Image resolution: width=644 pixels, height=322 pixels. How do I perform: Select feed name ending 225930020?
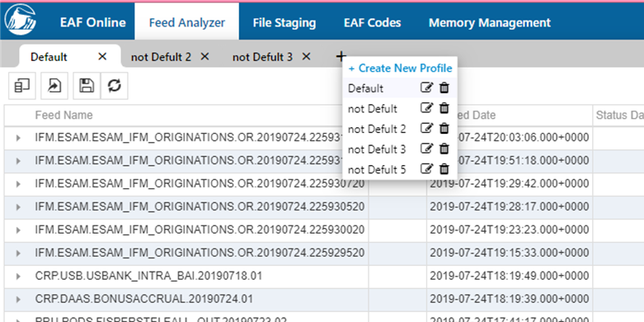click(200, 230)
